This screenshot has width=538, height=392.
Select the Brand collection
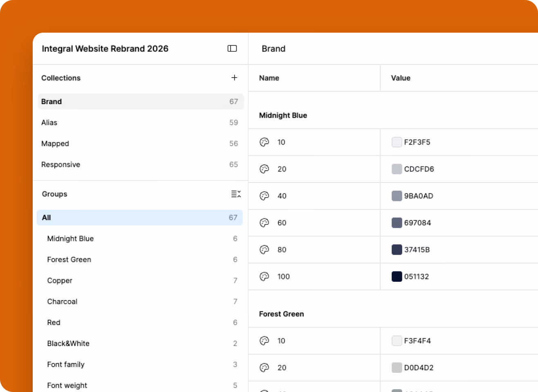[141, 102]
